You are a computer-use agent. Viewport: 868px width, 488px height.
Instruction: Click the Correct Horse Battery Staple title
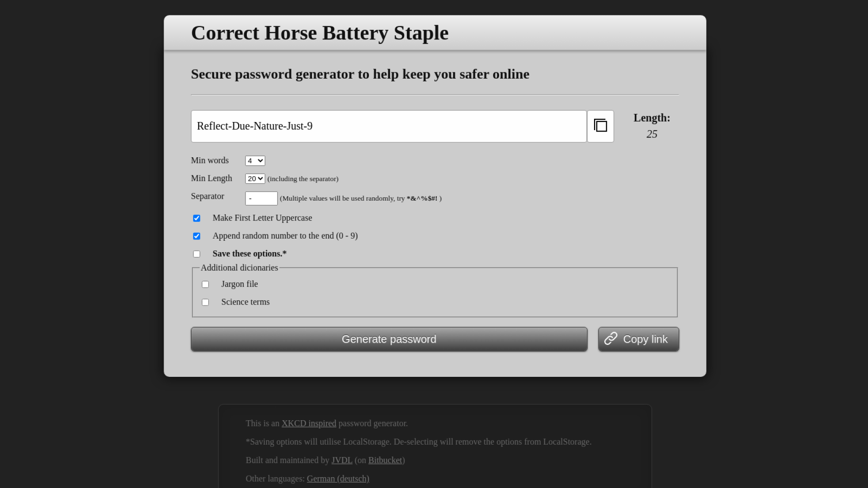[x=320, y=33]
